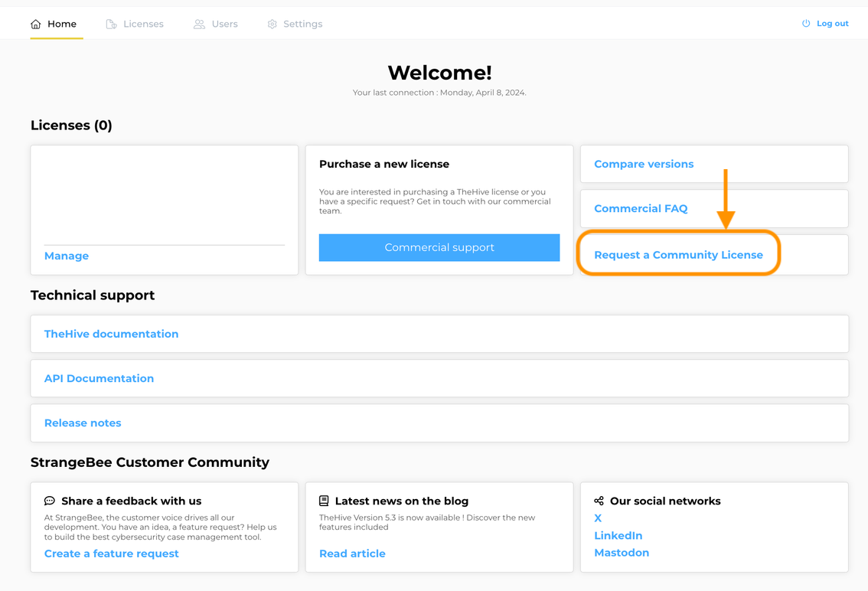Open the Mastodon social link
868x591 pixels.
[x=622, y=552]
